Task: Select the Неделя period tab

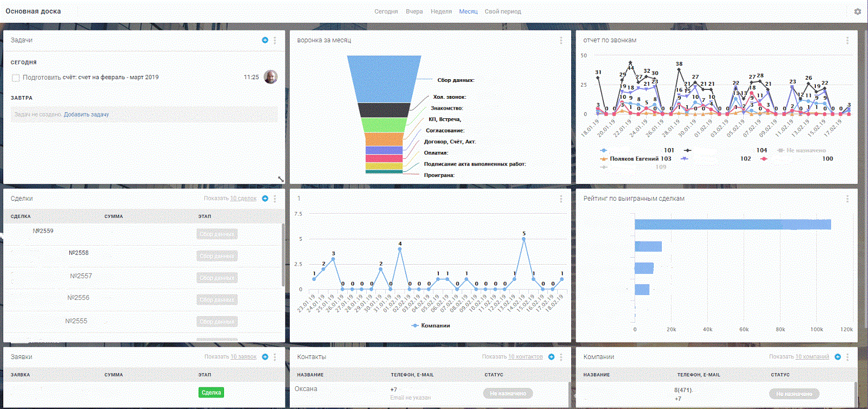Action: 441,11
